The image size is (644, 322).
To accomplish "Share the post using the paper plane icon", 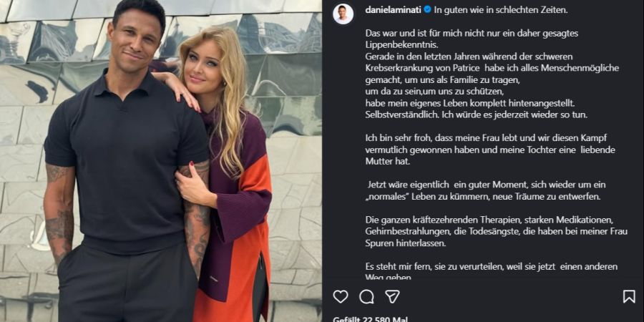I will click(392, 296).
